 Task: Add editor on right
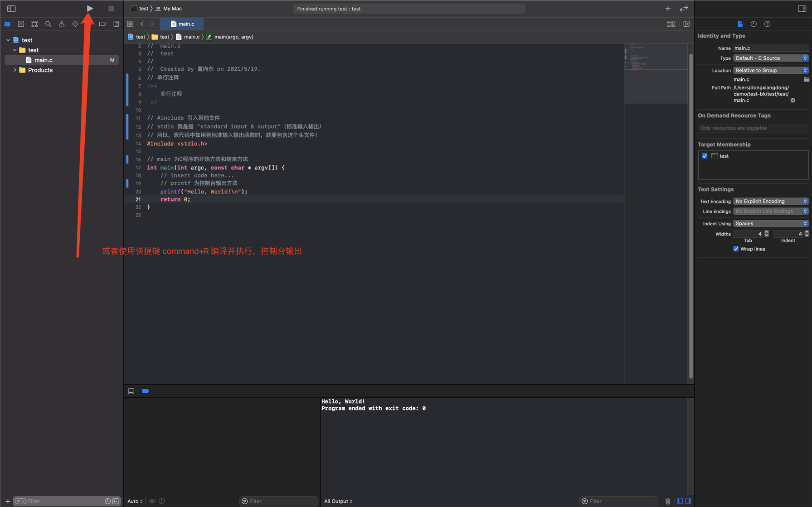pos(686,24)
